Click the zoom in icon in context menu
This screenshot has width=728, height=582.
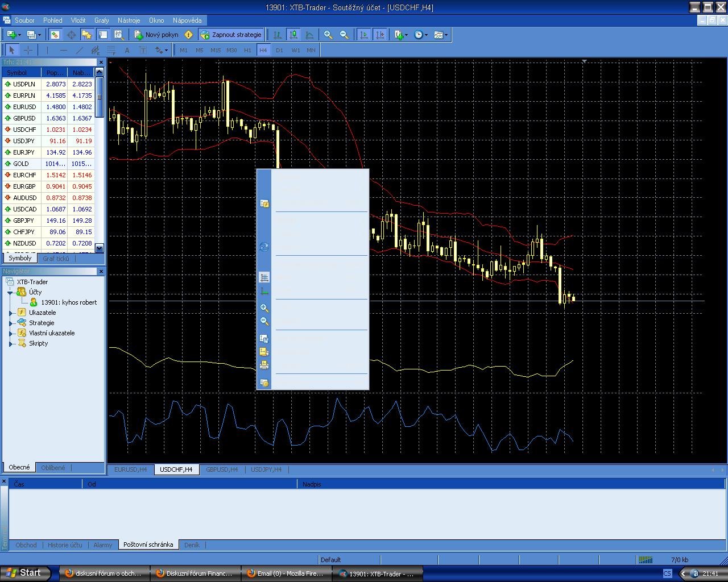264,308
